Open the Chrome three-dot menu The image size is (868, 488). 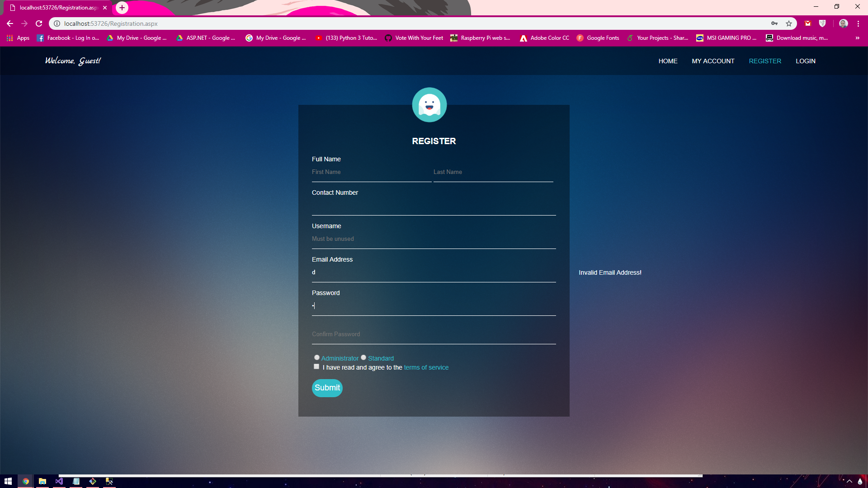tap(858, 23)
